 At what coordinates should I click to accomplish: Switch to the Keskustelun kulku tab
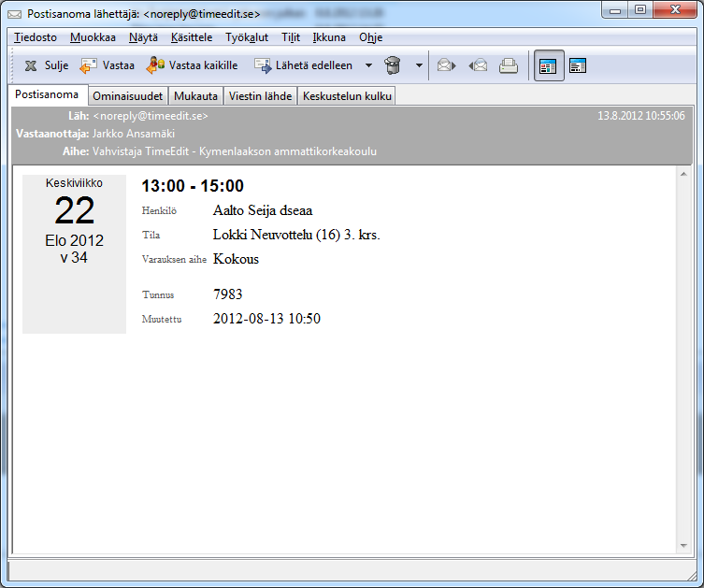click(347, 96)
